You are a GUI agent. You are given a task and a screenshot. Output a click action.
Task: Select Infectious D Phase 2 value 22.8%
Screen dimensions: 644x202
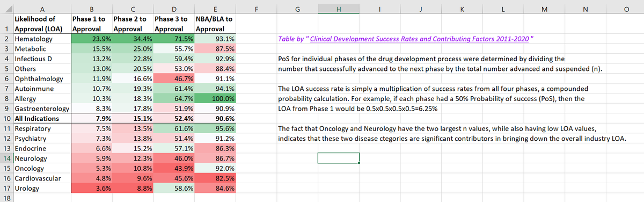(x=133, y=59)
